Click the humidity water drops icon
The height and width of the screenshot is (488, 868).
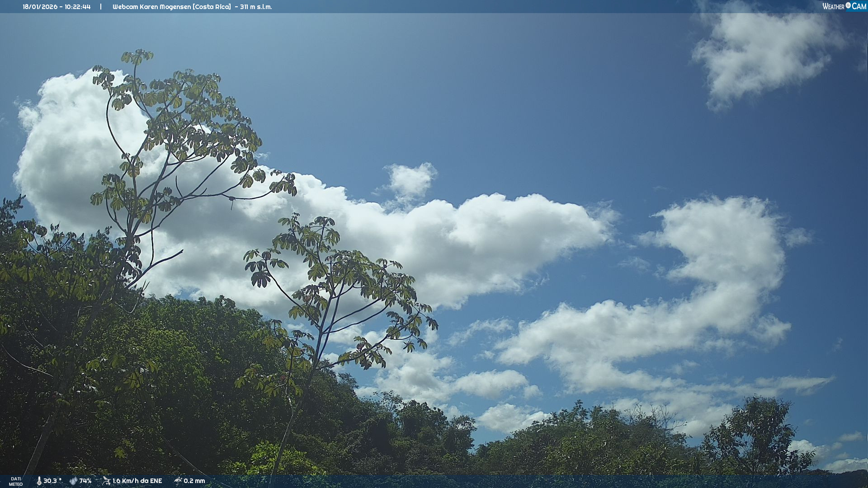pyautogui.click(x=73, y=481)
